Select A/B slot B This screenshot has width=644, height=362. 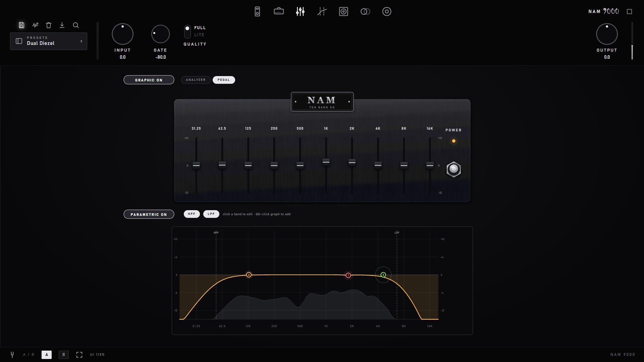coord(64,355)
